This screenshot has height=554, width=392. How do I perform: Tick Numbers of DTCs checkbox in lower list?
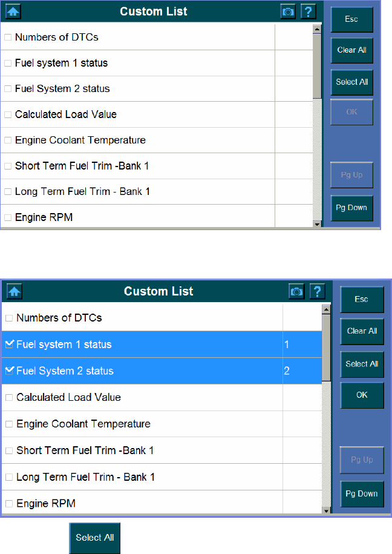tap(9, 318)
